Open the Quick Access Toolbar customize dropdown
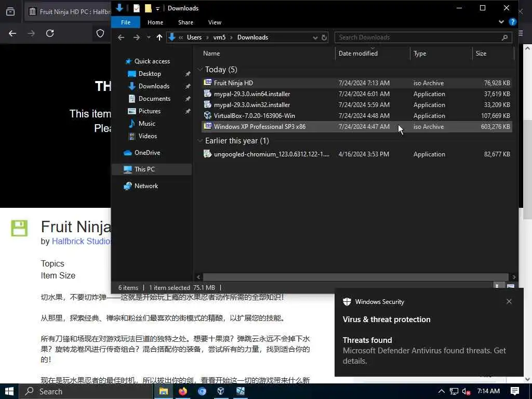Image resolution: width=532 pixels, height=399 pixels. [x=157, y=8]
